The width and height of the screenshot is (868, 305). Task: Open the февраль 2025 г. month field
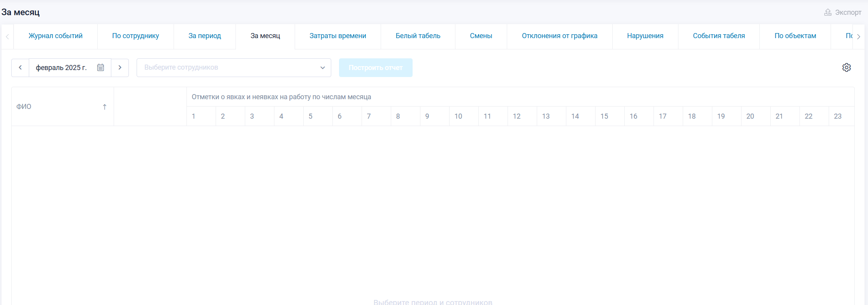61,68
